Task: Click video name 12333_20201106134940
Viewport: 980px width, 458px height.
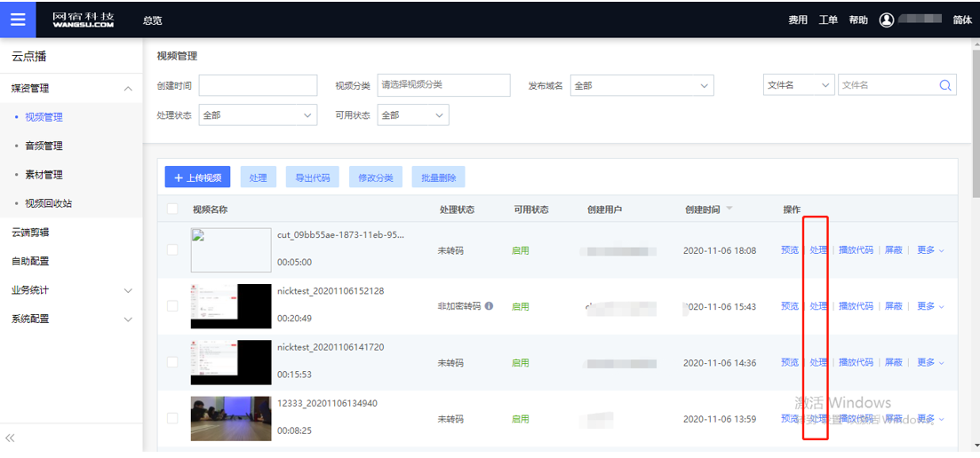Action: click(328, 403)
